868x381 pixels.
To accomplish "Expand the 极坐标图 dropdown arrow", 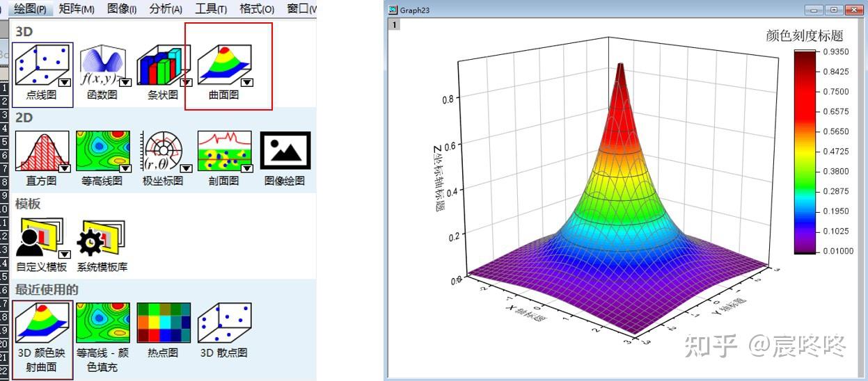I will tap(186, 168).
